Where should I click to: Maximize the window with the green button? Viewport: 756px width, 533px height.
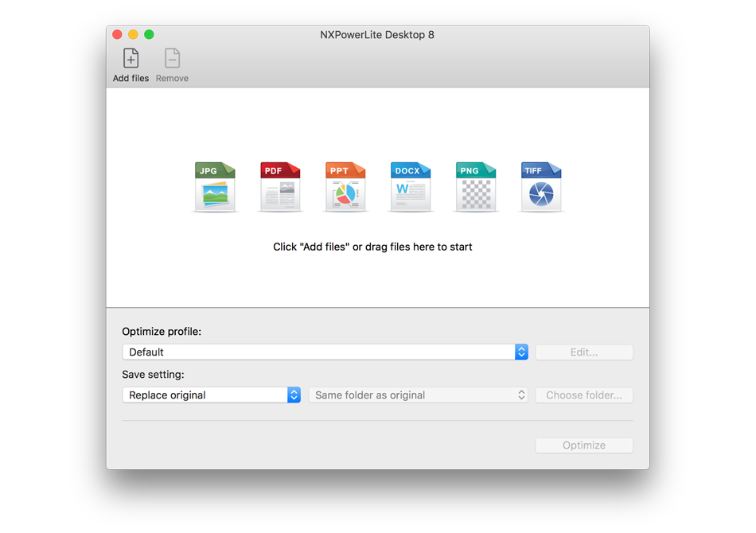[149, 34]
